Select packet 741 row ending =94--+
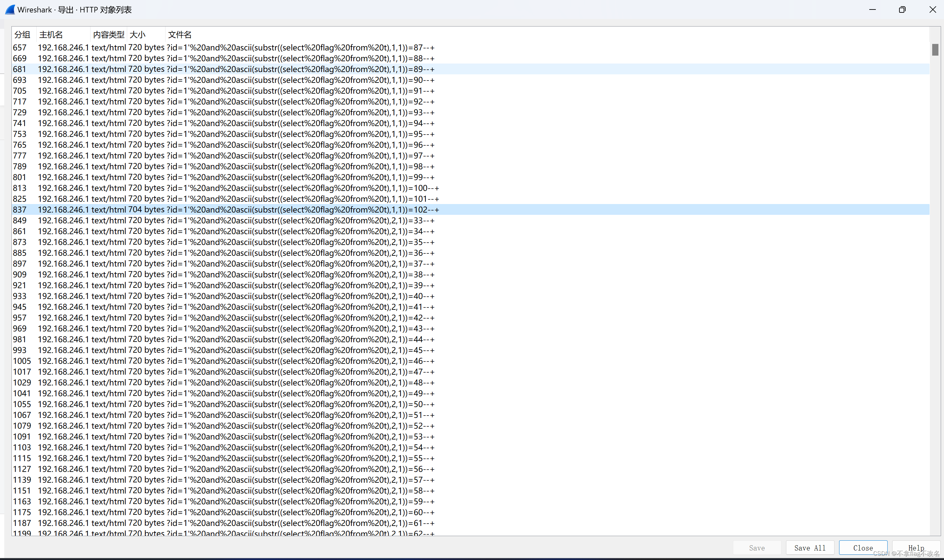The width and height of the screenshot is (944, 560). coord(470,123)
